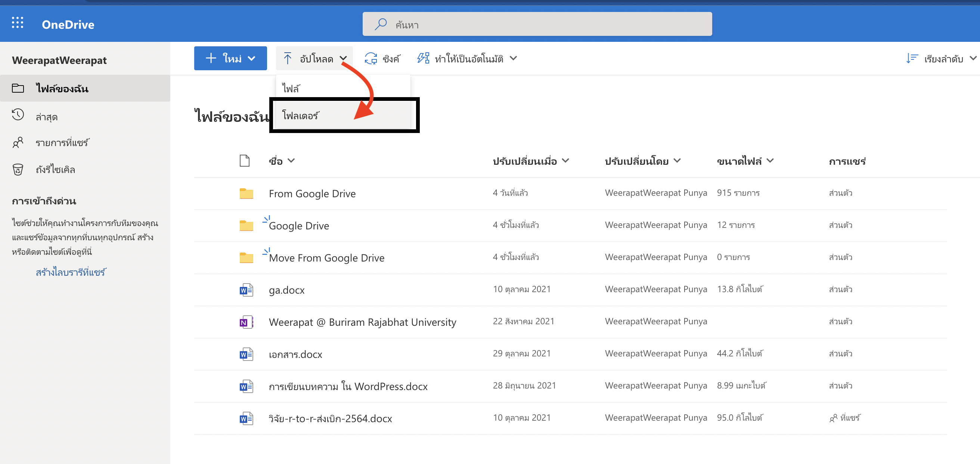Open ไฟล์ของฉัน in the sidebar

85,88
